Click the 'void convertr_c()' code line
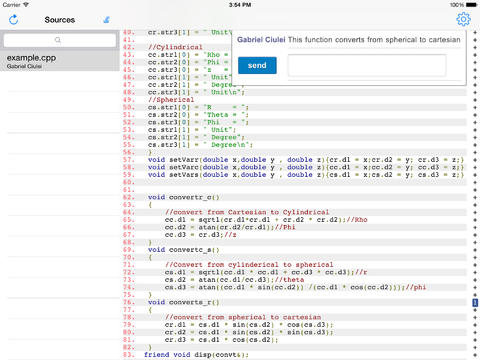The image size is (480, 360). [x=184, y=197]
